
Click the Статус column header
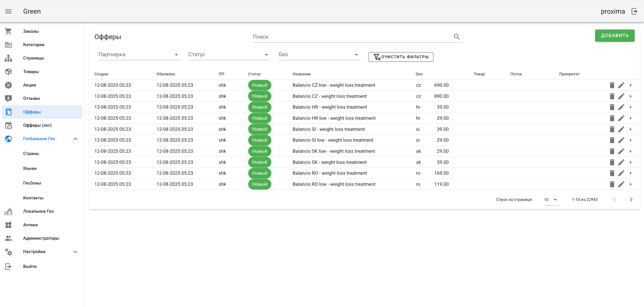(x=254, y=74)
